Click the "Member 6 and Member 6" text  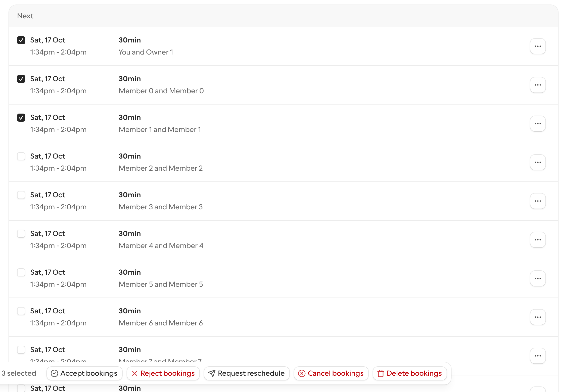point(161,323)
